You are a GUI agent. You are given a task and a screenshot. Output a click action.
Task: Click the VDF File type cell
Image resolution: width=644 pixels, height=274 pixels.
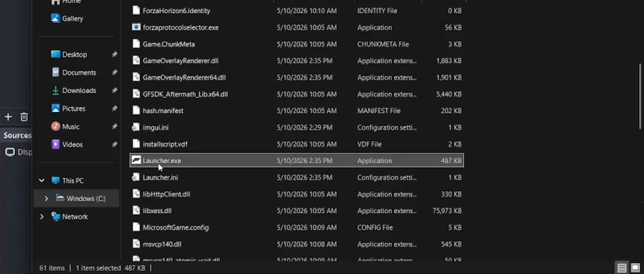point(370,144)
